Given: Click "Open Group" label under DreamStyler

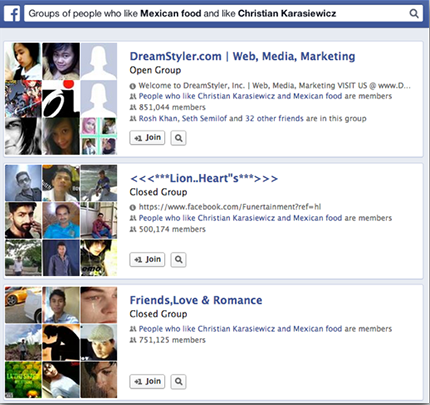Looking at the screenshot, I should (x=155, y=70).
